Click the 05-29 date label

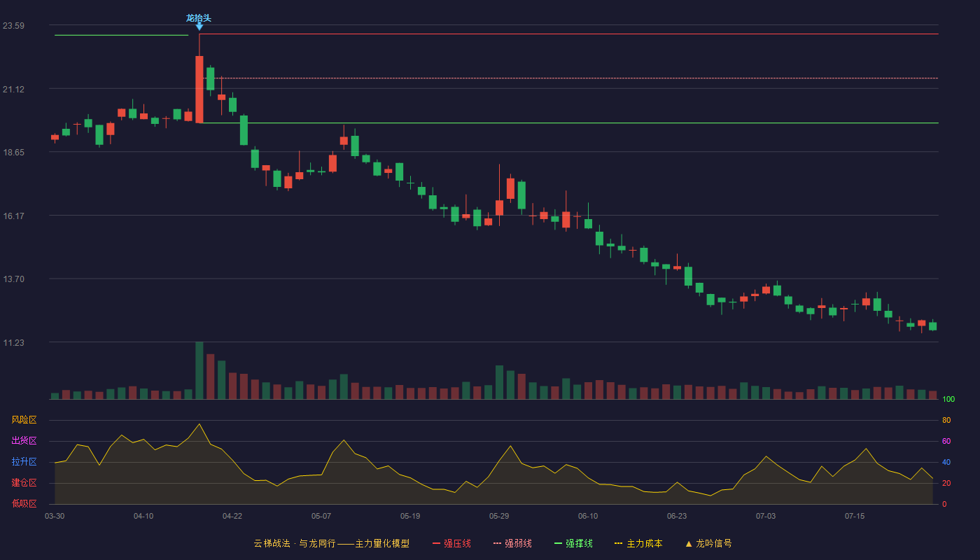(x=499, y=516)
